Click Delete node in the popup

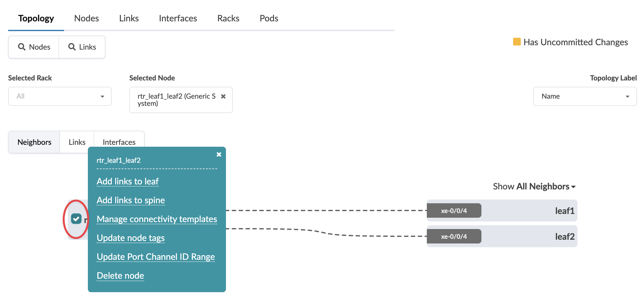(120, 276)
